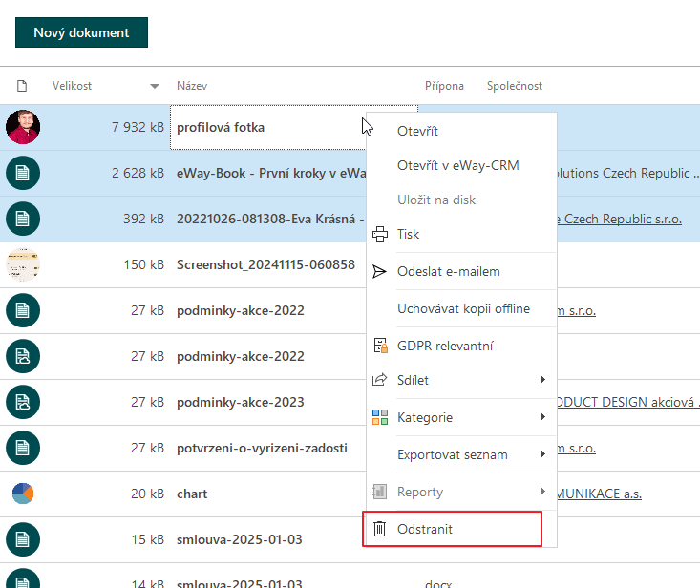Open the Sdílet submenu label
Screen dimensions: 700x588
pyautogui.click(x=413, y=380)
